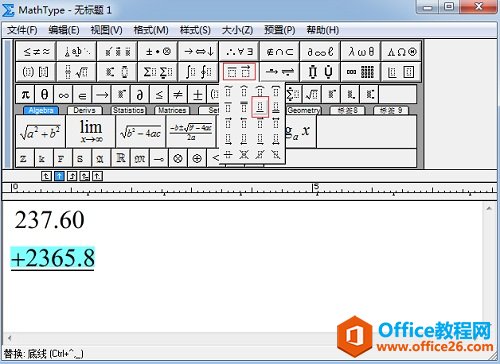The width and height of the screenshot is (500, 364).
Task: Open the relational symbols palette (≤ ≠ ≈)
Action: (x=36, y=51)
